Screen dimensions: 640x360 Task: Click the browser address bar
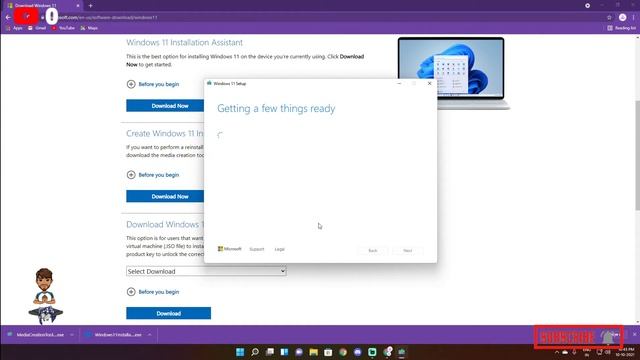point(327,18)
